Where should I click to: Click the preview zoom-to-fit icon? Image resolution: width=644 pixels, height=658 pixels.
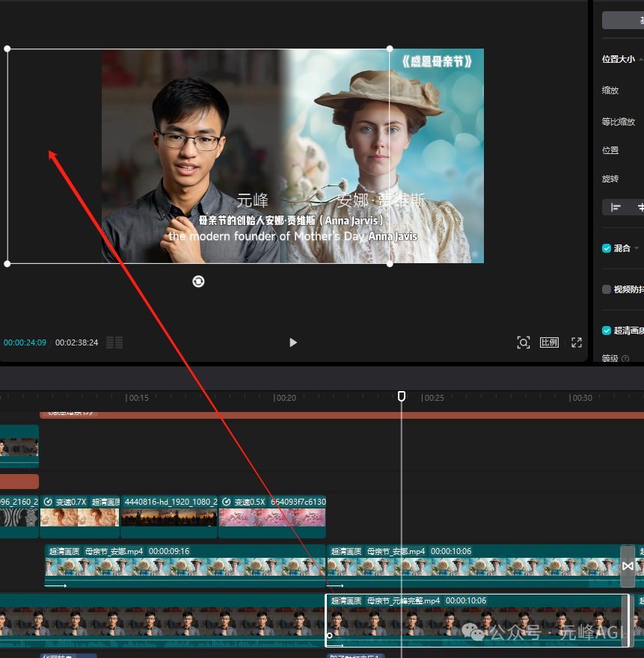(x=523, y=342)
